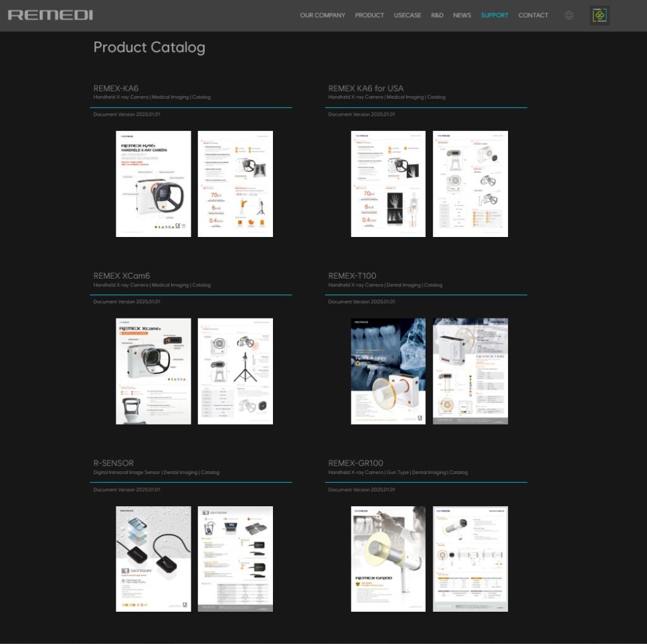647x644 pixels.
Task: View the REMEX-T100 dental catalog cover
Action: click(388, 371)
